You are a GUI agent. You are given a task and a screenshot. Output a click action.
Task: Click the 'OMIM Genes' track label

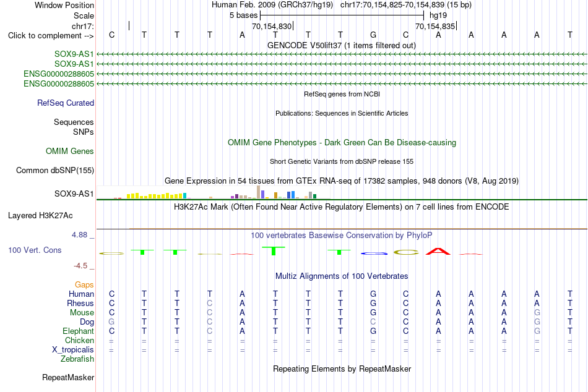point(70,151)
